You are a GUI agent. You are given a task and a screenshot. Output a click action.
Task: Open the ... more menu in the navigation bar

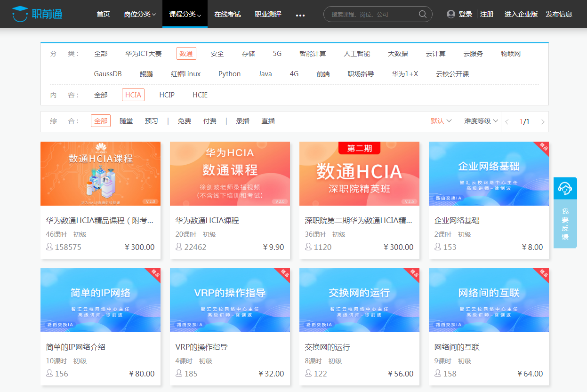300,15
